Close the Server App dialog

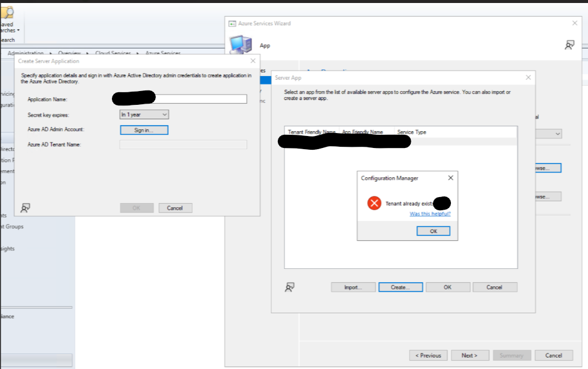point(528,77)
